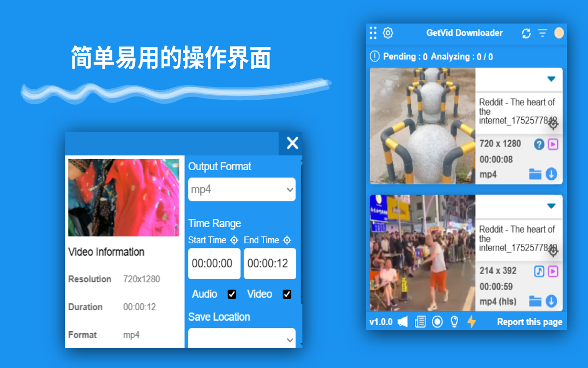Click crosshair icon on the 00:00:59 video title
This screenshot has height=368, width=588.
point(554,252)
